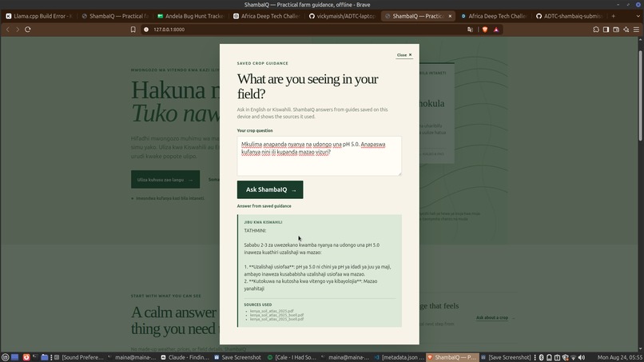Click the first kenya_soil_atlas_2025.pdf source

(272, 311)
